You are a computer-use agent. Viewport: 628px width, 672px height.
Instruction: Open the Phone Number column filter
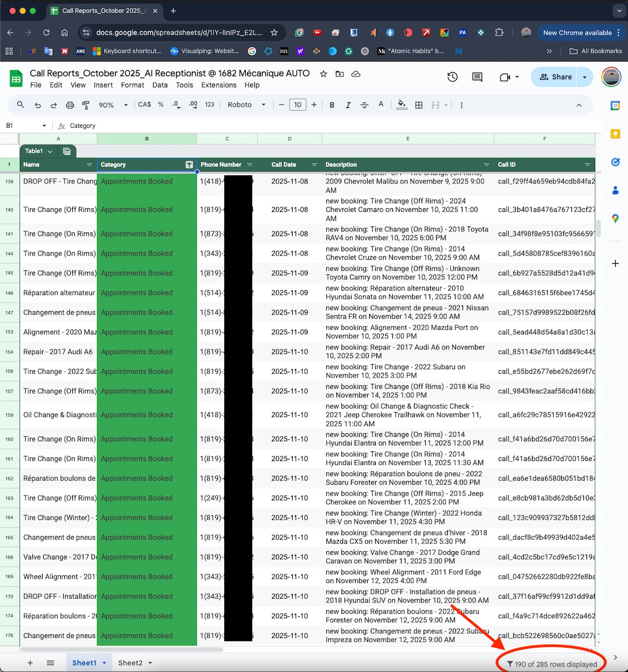(250, 164)
